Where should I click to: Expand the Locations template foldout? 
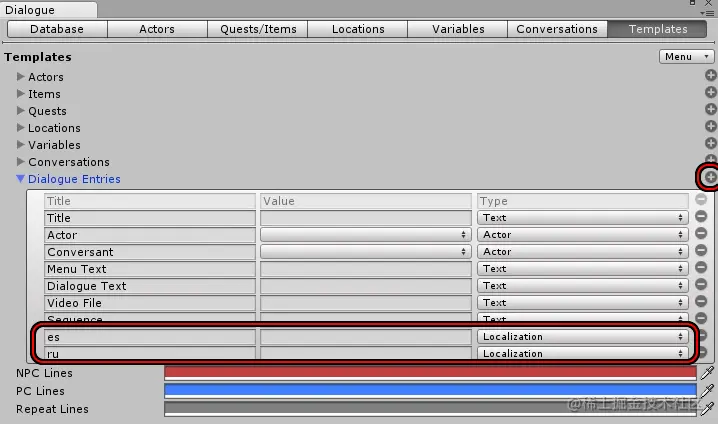[21, 127]
